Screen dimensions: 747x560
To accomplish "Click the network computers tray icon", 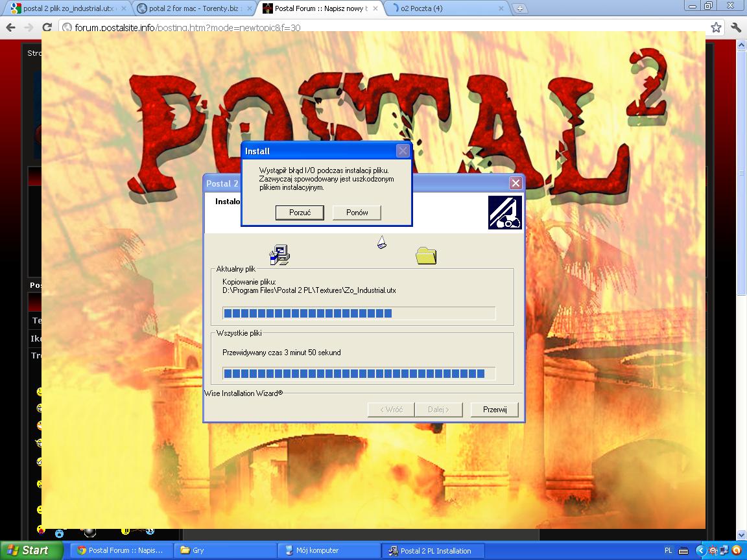I will point(724,550).
